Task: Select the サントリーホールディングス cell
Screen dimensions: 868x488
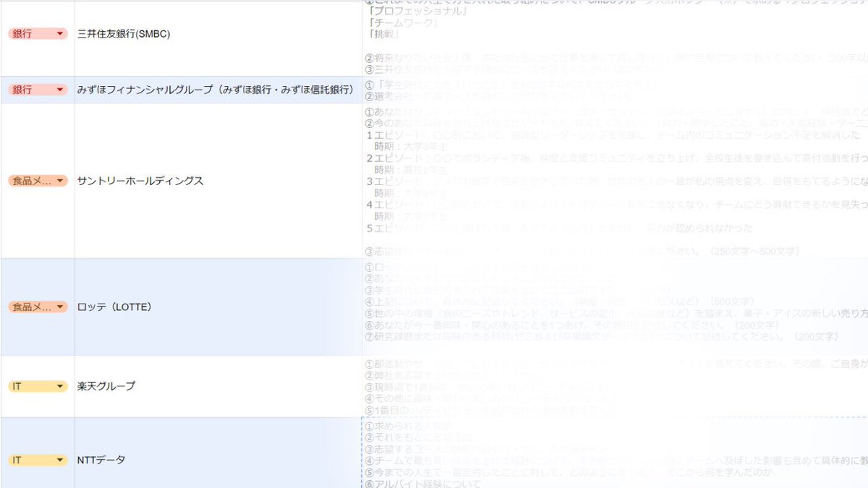Action: click(218, 181)
